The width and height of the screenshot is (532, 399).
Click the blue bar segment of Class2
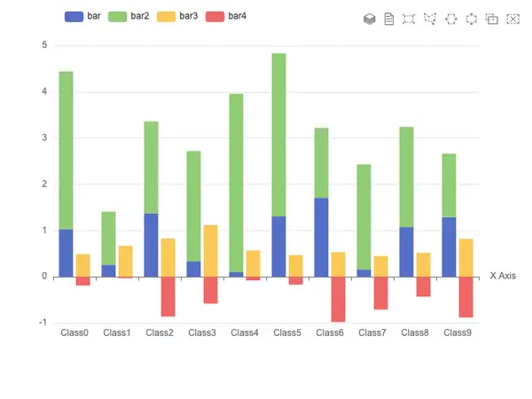pyautogui.click(x=151, y=246)
